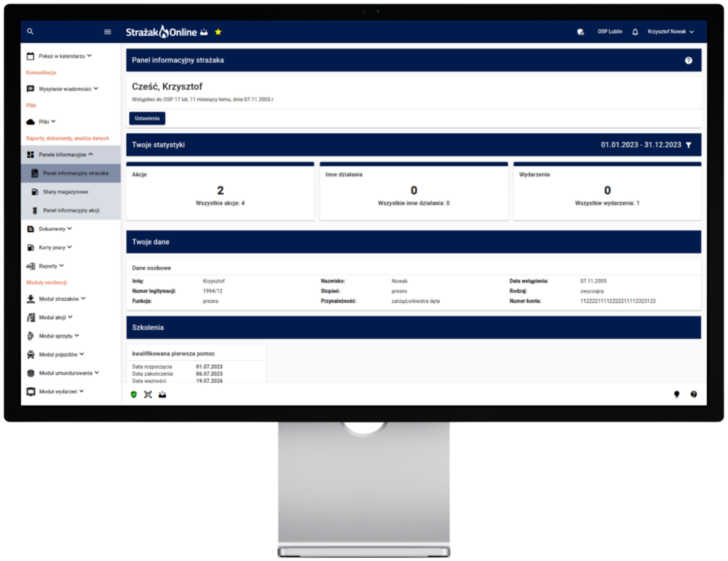Open date filter funnel in Twoje statystyki
Viewport: 728px width, 561px height.
point(689,145)
